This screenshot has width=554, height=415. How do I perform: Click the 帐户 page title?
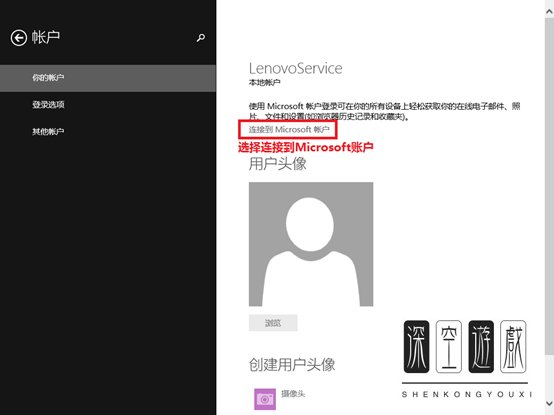pyautogui.click(x=46, y=37)
